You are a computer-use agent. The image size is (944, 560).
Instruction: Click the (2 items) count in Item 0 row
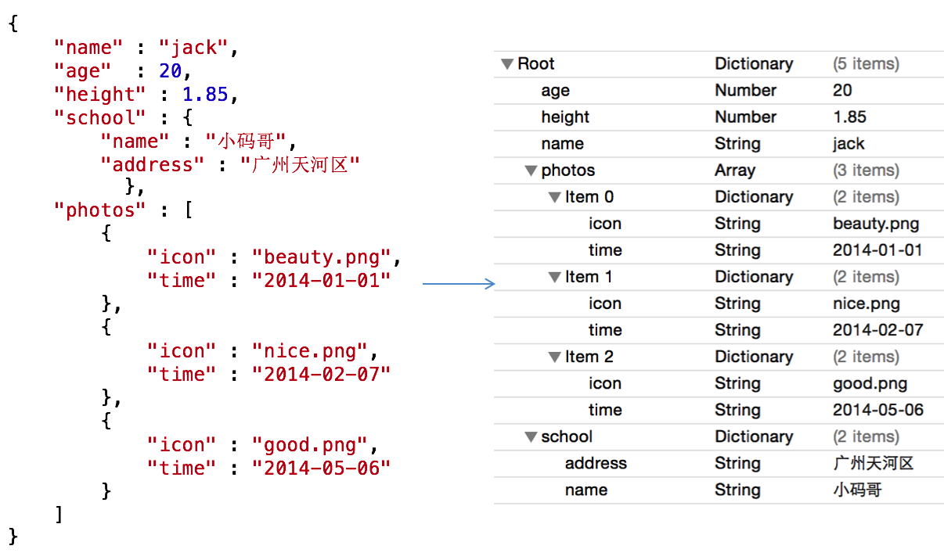pos(866,197)
